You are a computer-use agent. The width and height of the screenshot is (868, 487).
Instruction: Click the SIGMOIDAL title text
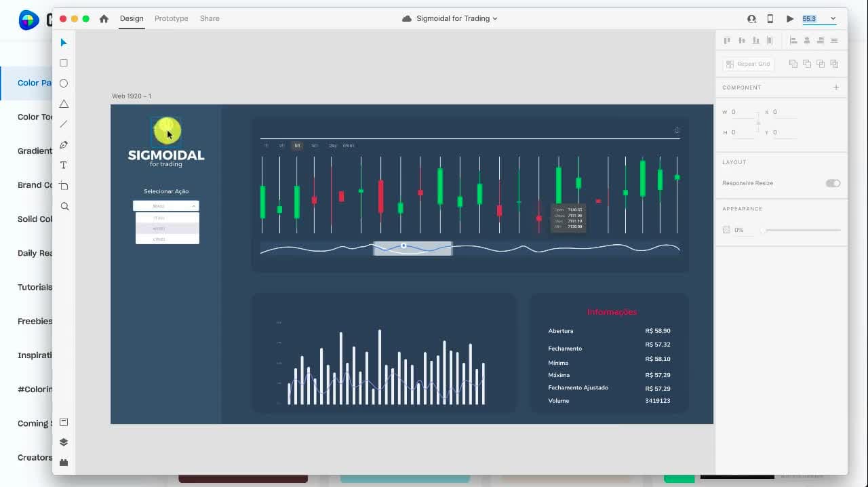(166, 155)
